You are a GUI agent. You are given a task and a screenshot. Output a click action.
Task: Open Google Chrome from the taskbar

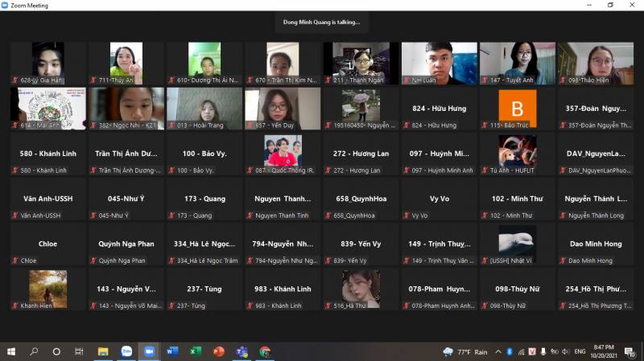pyautogui.click(x=264, y=351)
